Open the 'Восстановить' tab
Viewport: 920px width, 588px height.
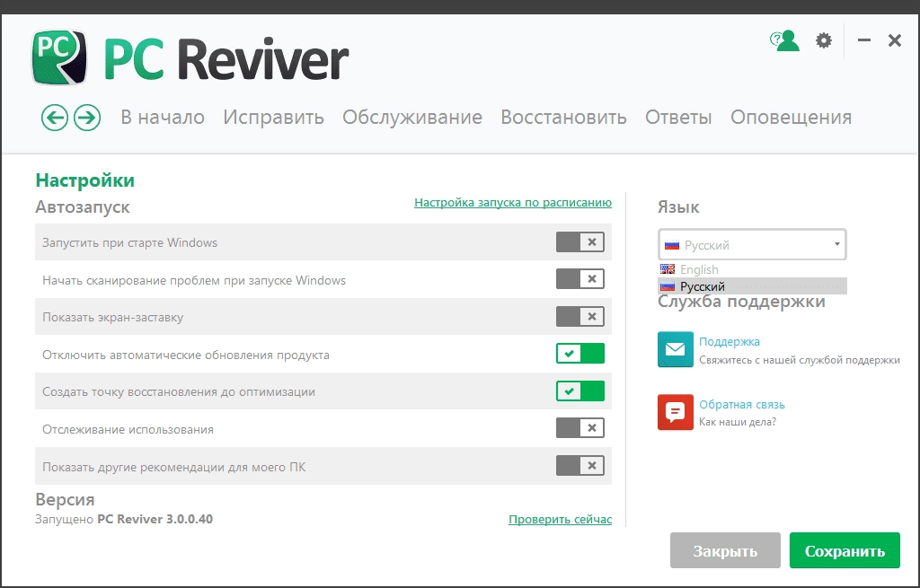coord(563,118)
